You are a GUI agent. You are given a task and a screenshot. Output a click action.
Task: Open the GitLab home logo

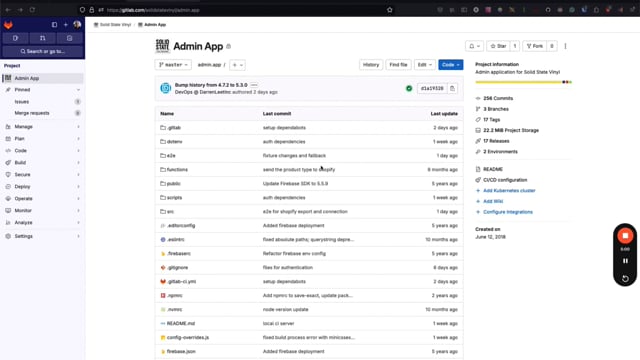pyautogui.click(x=8, y=25)
